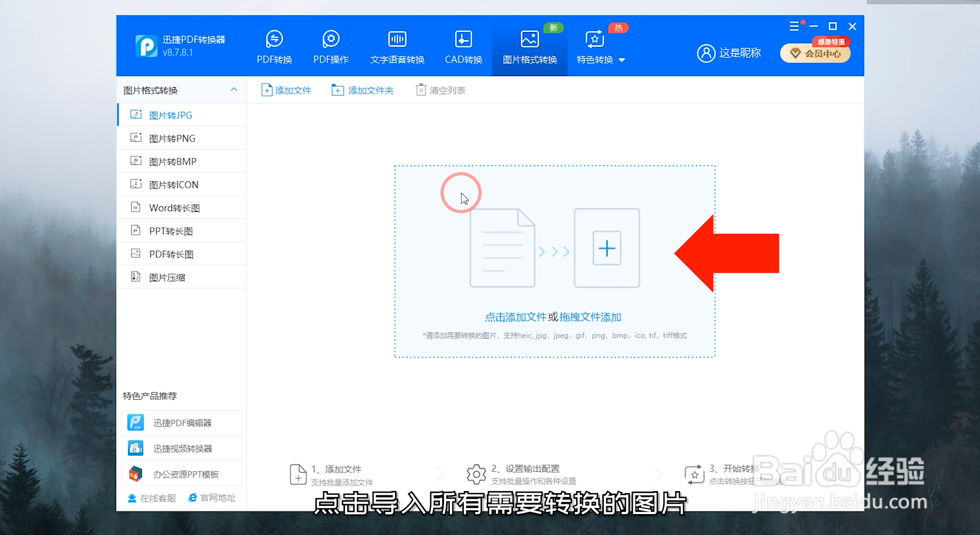The image size is (980, 535).
Task: Select Word转长图 in the sidebar
Action: click(x=174, y=207)
